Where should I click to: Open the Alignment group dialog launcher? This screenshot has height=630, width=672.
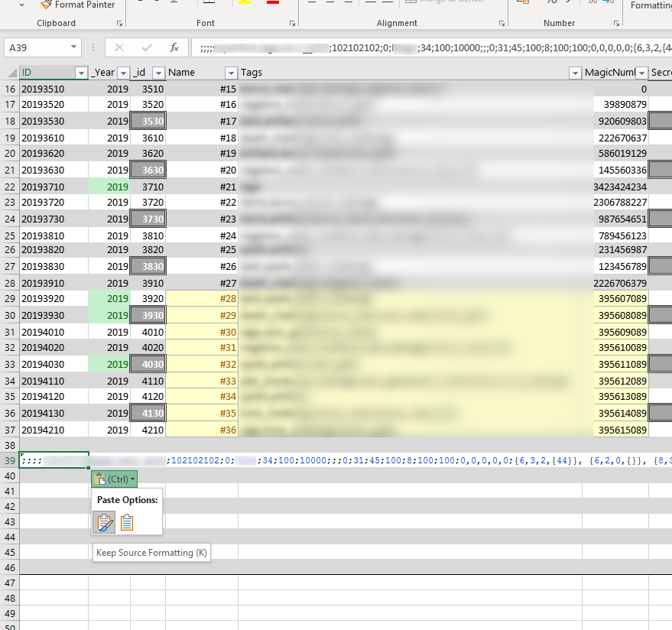click(x=502, y=23)
